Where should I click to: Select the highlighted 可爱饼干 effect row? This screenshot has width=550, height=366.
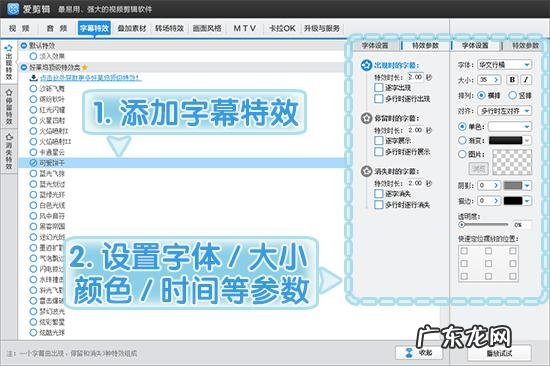click(x=182, y=163)
